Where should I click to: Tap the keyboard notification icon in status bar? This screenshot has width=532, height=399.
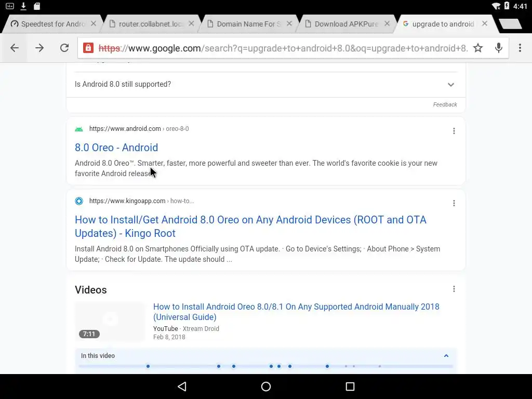10,6
